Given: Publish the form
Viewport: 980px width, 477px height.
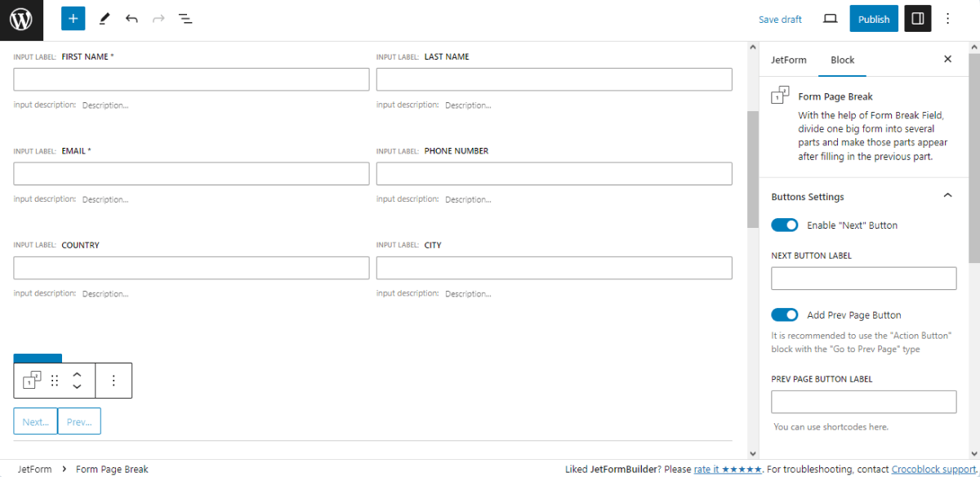Looking at the screenshot, I should pos(873,18).
